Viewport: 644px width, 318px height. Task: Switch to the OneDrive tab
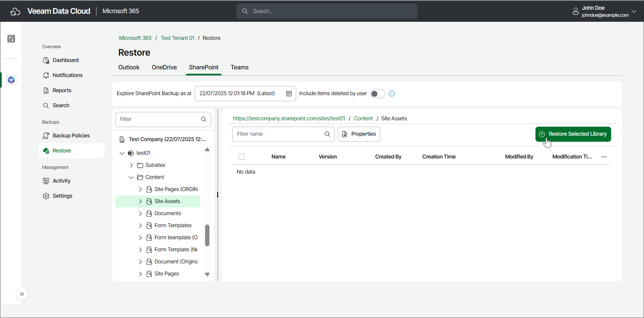(164, 67)
